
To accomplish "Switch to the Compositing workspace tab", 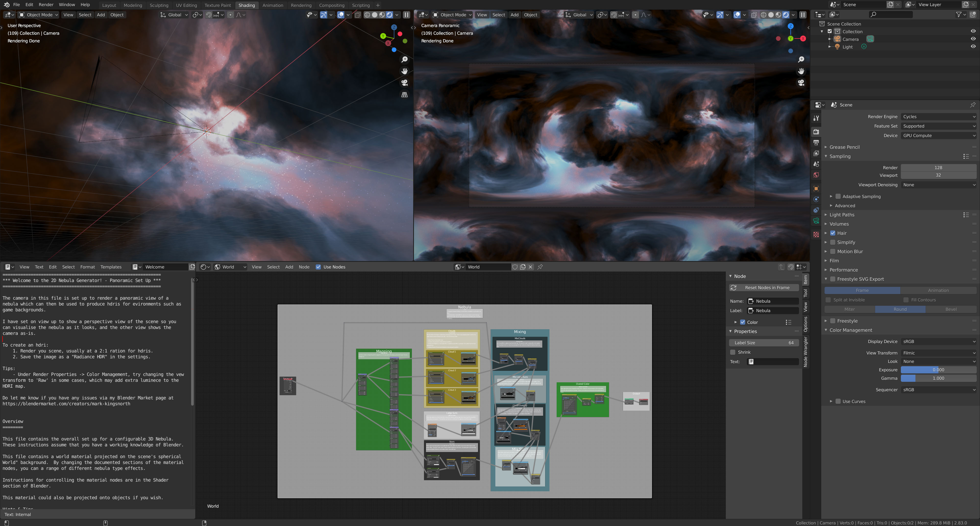I will 331,5.
